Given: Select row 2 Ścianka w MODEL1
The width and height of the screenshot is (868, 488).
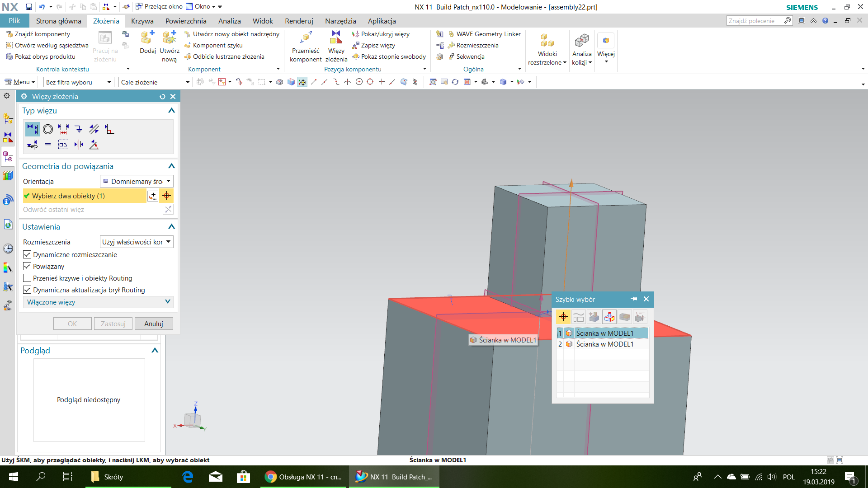Looking at the screenshot, I should [603, 344].
